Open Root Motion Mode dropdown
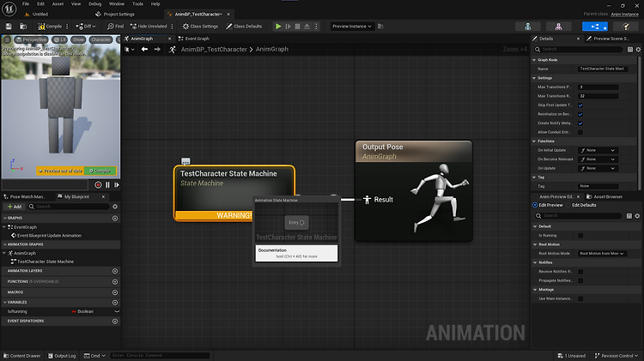The image size is (644, 361). (x=602, y=254)
